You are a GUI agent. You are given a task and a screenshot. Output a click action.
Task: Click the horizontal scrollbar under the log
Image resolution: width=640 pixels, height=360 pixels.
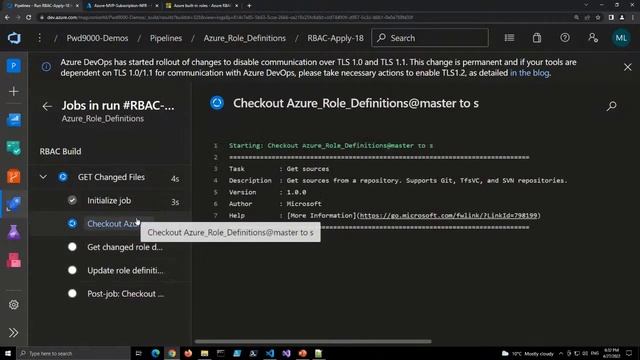tap(313, 341)
